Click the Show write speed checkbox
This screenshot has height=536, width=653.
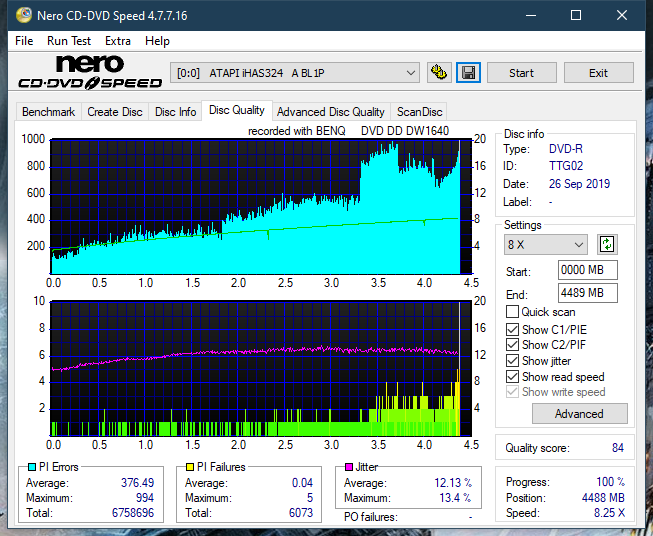coord(512,392)
